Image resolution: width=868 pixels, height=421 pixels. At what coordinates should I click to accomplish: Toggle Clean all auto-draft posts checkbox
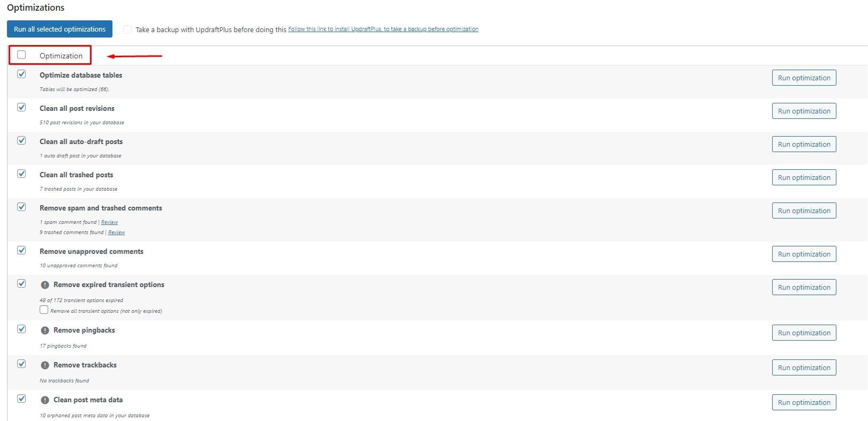[21, 140]
